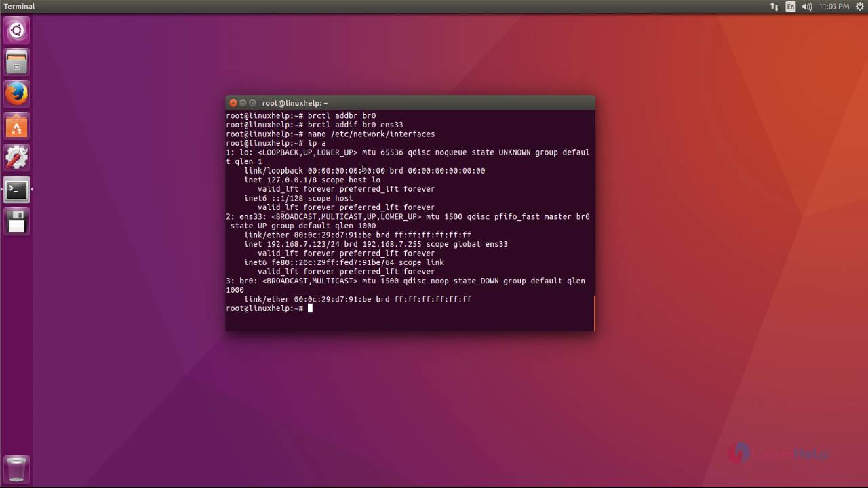Image resolution: width=868 pixels, height=488 pixels.
Task: Click the '3: br0:' bridge interface line
Action: (406, 281)
